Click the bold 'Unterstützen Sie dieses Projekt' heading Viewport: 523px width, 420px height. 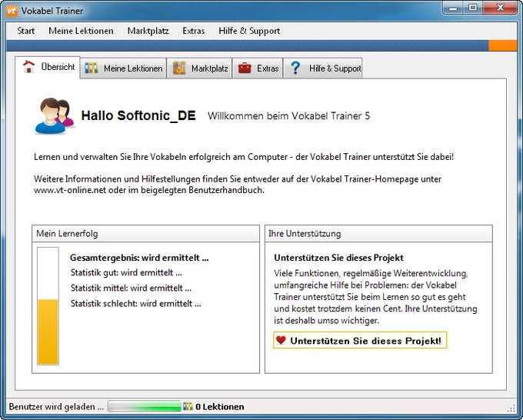click(x=338, y=258)
